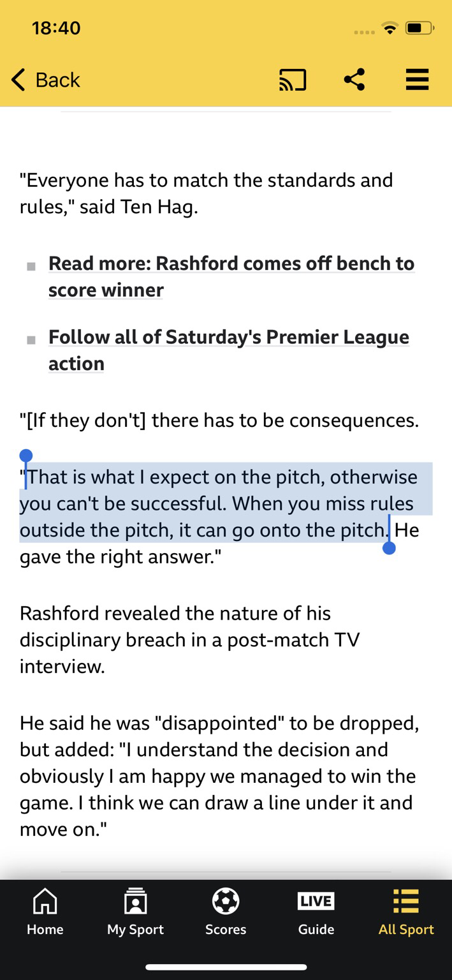452x980 pixels.
Task: Tap the battery status icon
Action: [419, 28]
